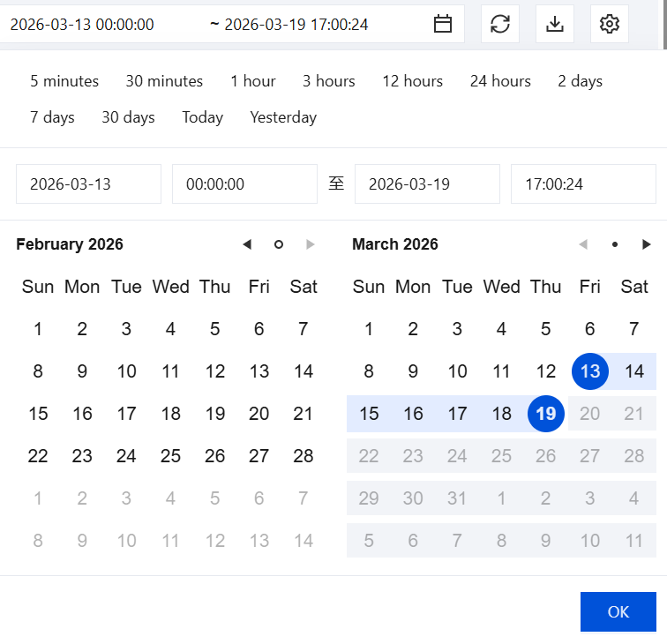Click the refresh icon button
The image size is (667, 644).
(500, 25)
